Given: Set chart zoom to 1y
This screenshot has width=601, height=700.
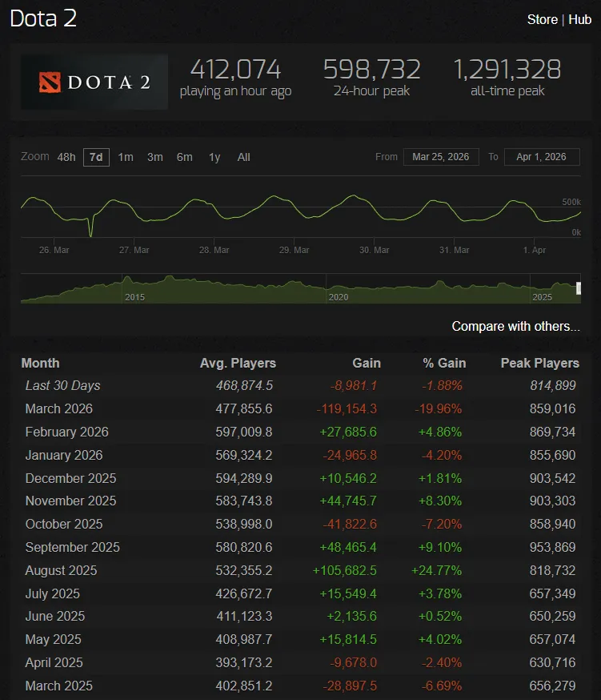Looking at the screenshot, I should pos(214,157).
